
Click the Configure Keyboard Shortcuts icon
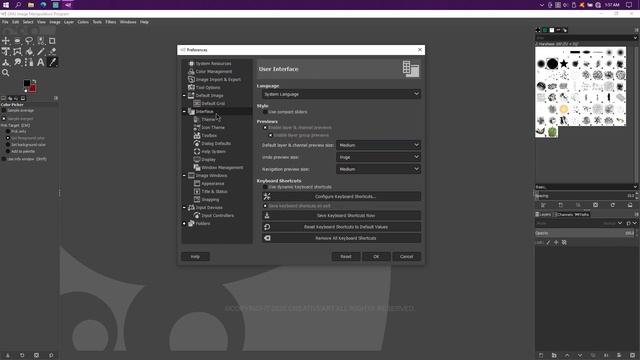pyautogui.click(x=267, y=196)
